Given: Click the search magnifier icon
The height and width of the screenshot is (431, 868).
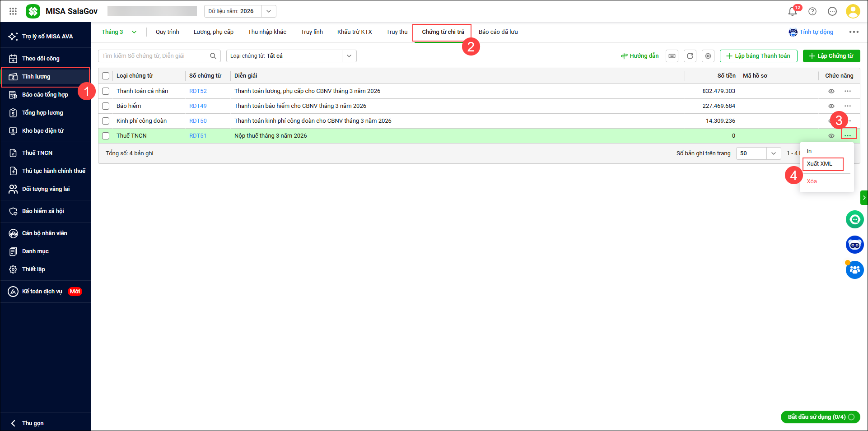Looking at the screenshot, I should [x=213, y=56].
